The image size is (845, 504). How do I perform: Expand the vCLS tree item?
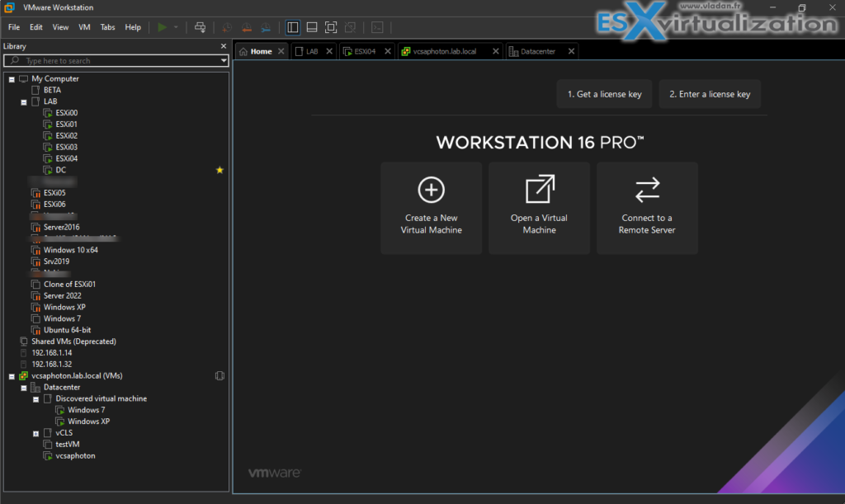pos(35,432)
